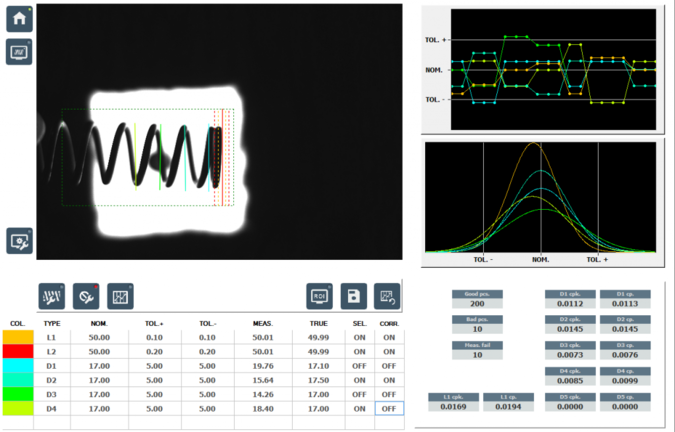This screenshot has width=675, height=432.
Task: Click the ROI monitor icon
Action: point(319,296)
